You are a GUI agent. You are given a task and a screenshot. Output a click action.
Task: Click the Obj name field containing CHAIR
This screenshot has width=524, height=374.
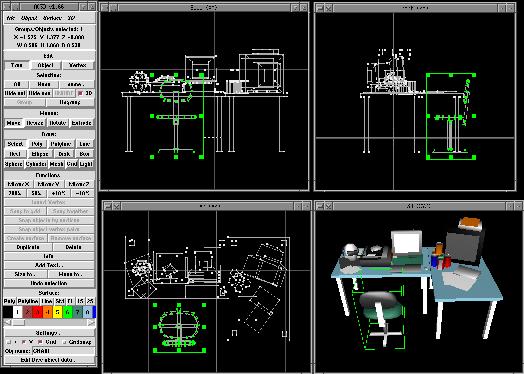[63, 351]
